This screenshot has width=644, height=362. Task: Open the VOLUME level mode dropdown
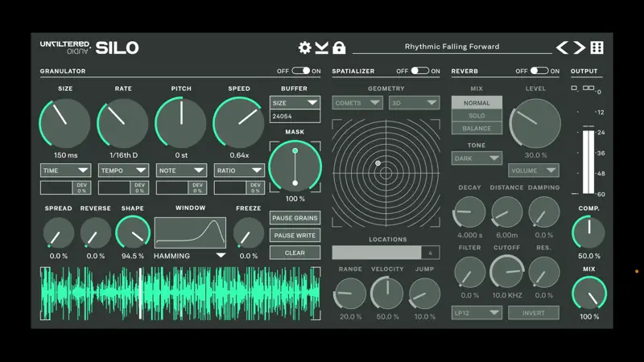click(534, 171)
